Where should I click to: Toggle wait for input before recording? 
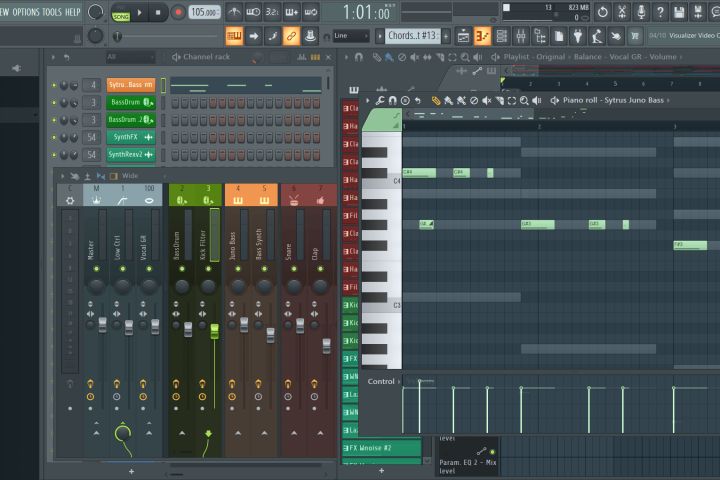click(x=253, y=12)
